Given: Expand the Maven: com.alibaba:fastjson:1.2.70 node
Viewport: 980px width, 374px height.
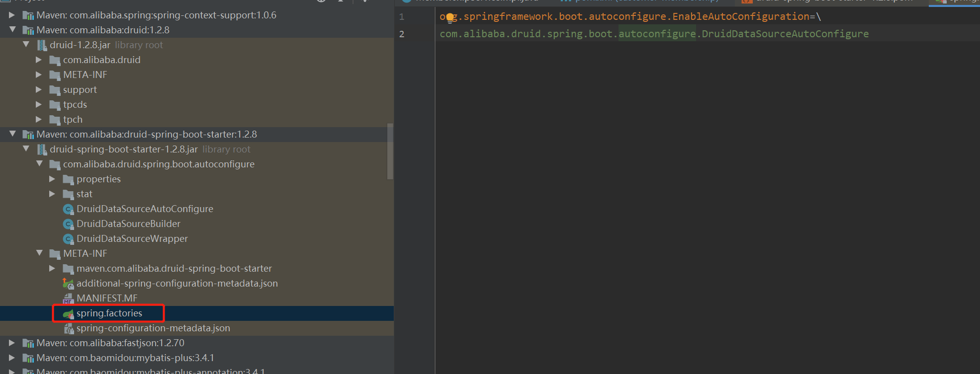Looking at the screenshot, I should (x=11, y=343).
